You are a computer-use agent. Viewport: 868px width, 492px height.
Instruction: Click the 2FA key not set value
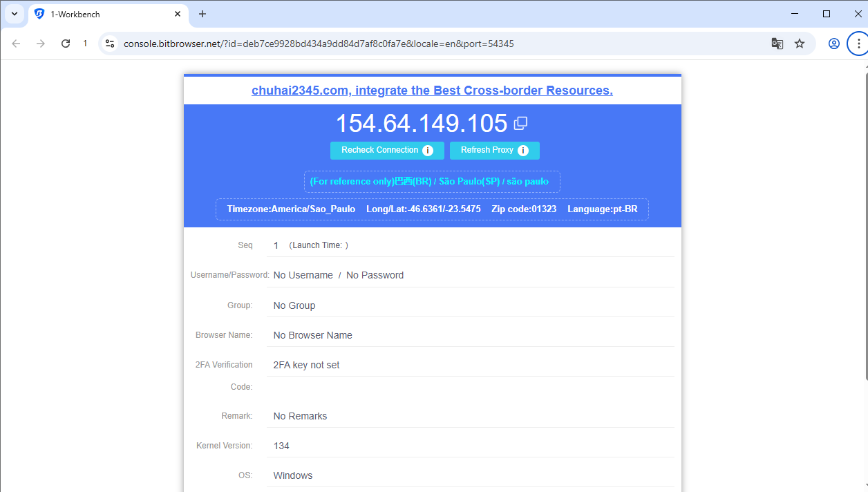306,365
